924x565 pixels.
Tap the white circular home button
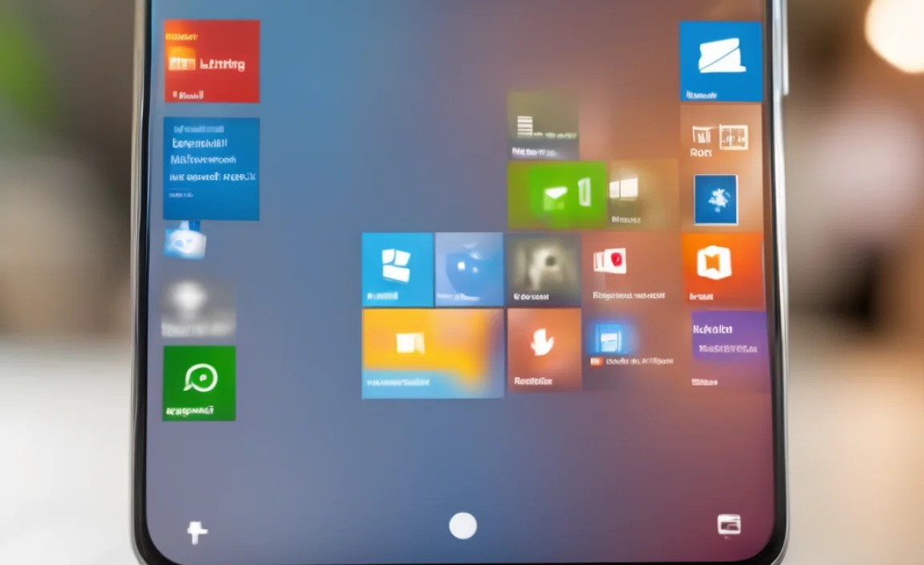click(x=463, y=526)
